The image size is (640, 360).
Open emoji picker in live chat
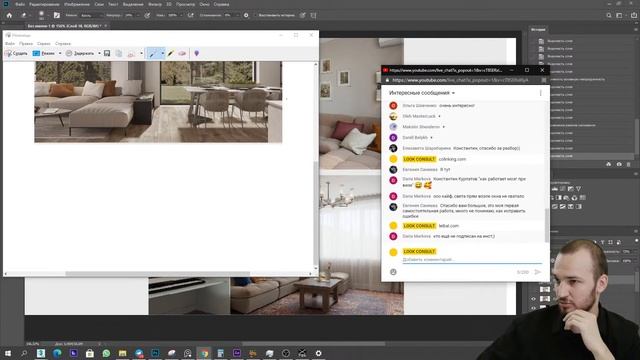pos(393,272)
